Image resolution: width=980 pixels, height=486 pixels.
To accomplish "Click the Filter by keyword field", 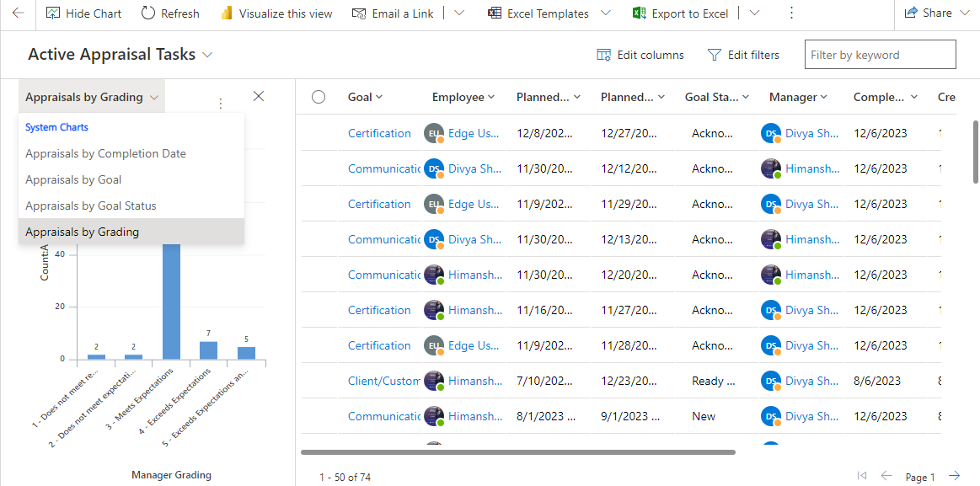I will 880,55.
